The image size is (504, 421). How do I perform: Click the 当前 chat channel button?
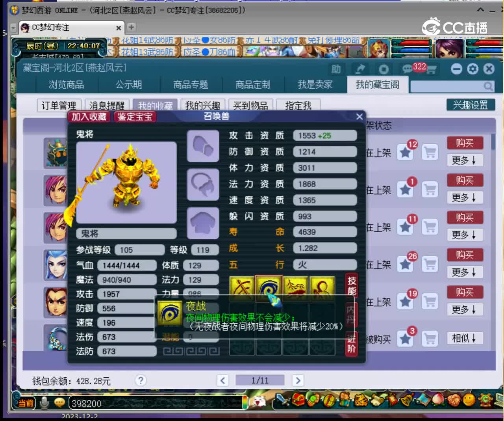click(x=26, y=403)
